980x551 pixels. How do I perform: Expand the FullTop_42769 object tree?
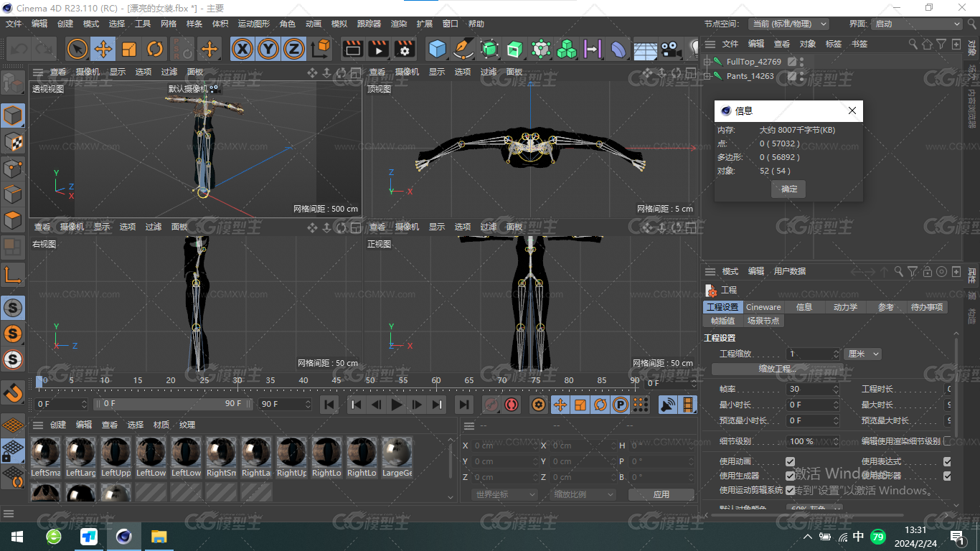click(707, 62)
